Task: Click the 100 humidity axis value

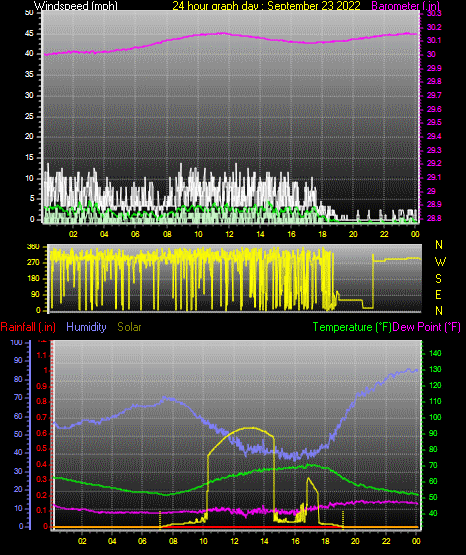Action: [16, 342]
